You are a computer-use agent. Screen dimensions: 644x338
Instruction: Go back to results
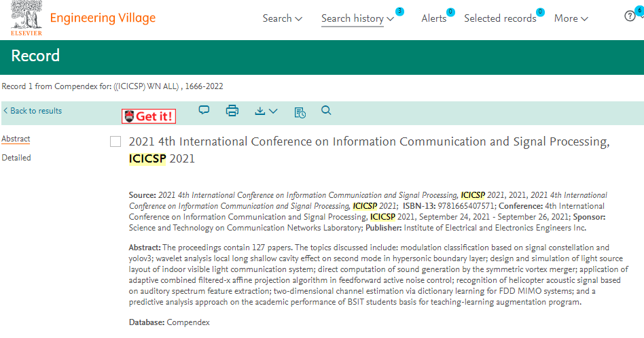point(33,111)
